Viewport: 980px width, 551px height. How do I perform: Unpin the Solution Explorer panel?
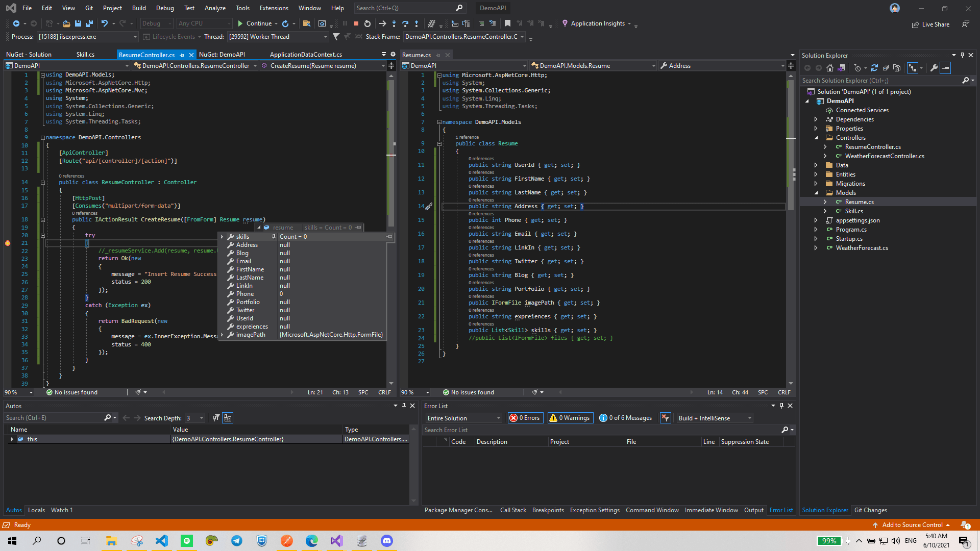(962, 55)
